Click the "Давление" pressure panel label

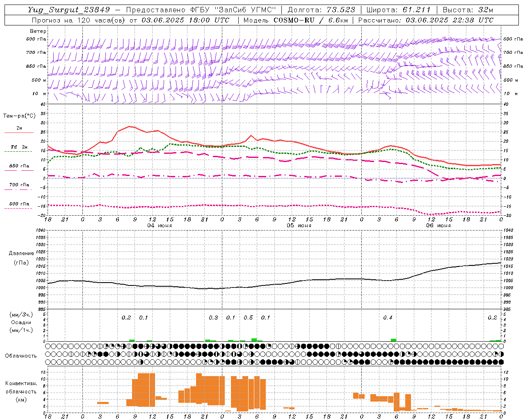click(21, 253)
